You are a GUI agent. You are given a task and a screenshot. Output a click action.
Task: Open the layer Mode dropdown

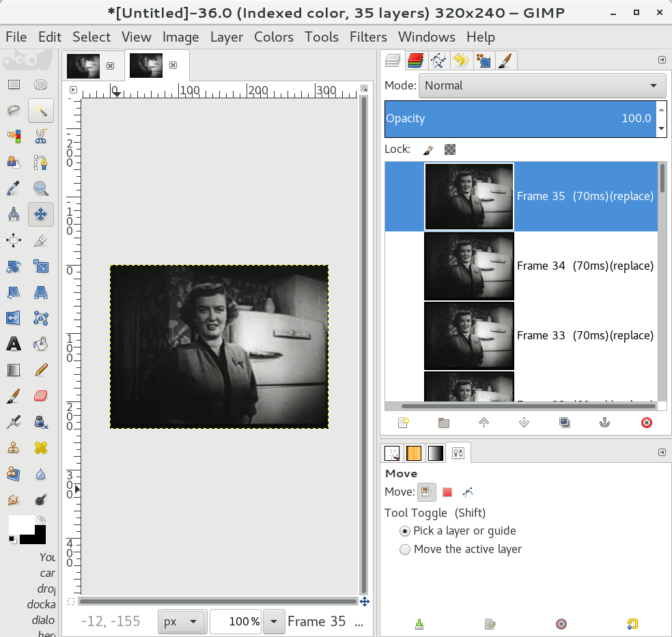coord(542,85)
